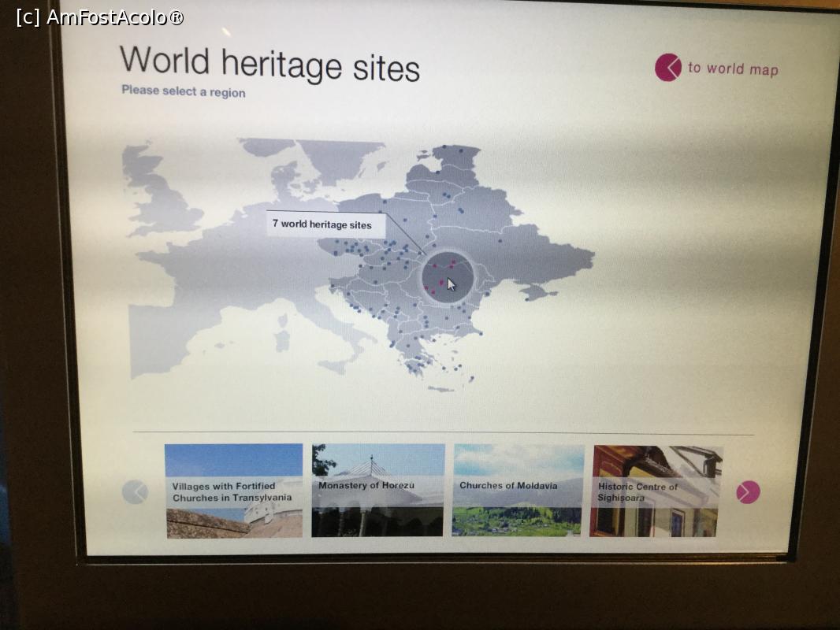
Task: Click the pink back arrow icon
Action: click(667, 68)
